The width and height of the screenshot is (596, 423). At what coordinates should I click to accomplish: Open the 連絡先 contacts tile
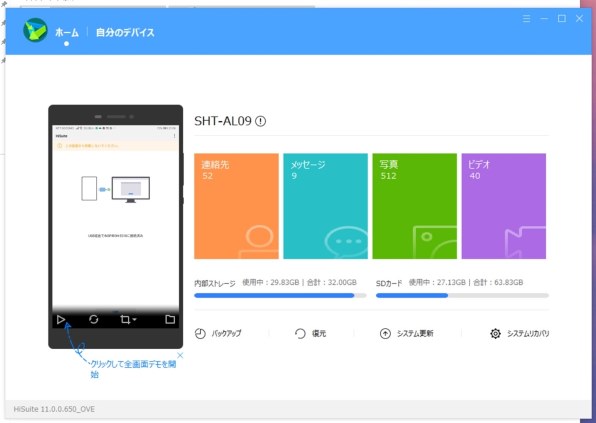(236, 206)
